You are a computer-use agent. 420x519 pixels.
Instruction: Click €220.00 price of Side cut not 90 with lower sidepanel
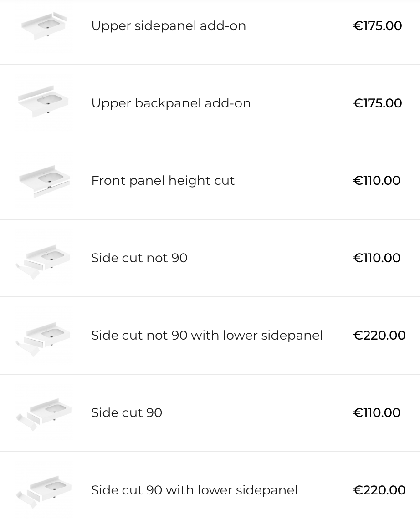pos(379,336)
